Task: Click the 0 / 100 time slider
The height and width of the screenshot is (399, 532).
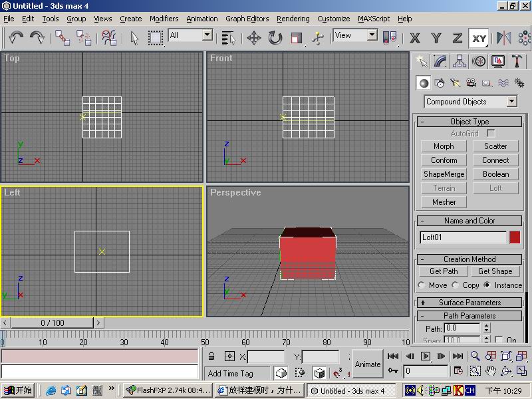Action: pyautogui.click(x=53, y=323)
